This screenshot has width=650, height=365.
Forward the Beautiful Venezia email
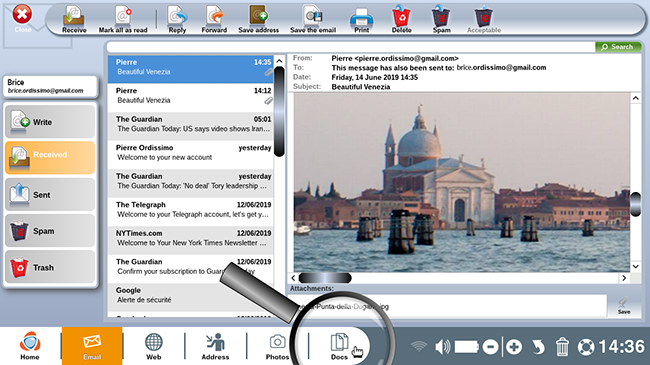coord(214,19)
